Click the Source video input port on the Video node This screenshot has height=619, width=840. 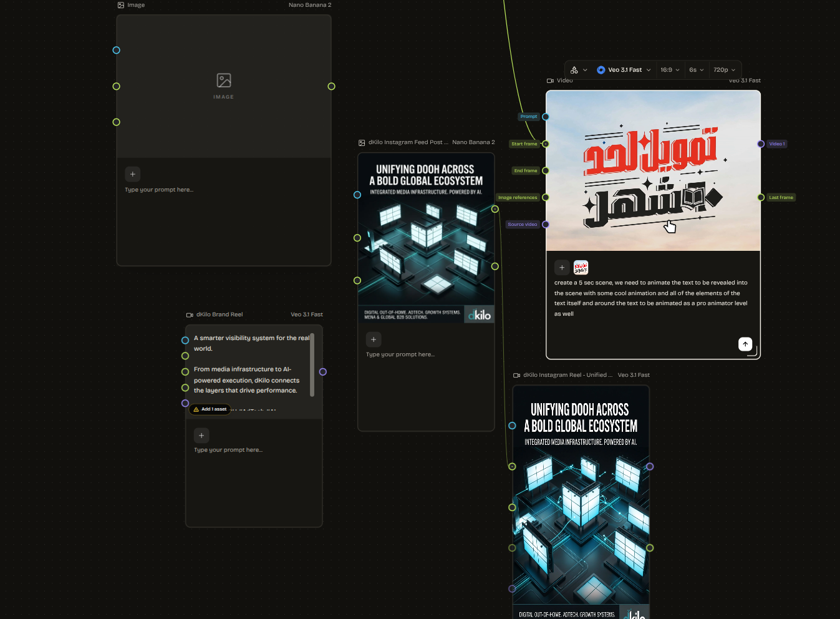click(546, 225)
